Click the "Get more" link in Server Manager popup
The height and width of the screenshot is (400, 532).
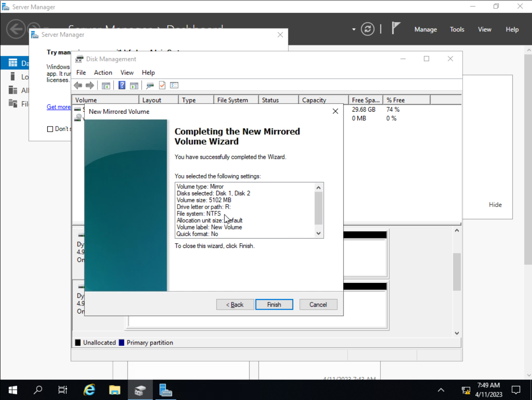59,107
